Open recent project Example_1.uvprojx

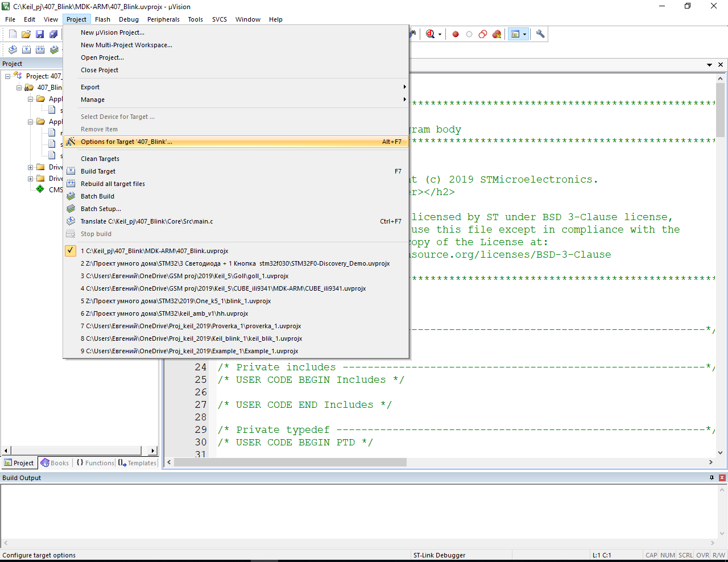pyautogui.click(x=236, y=351)
